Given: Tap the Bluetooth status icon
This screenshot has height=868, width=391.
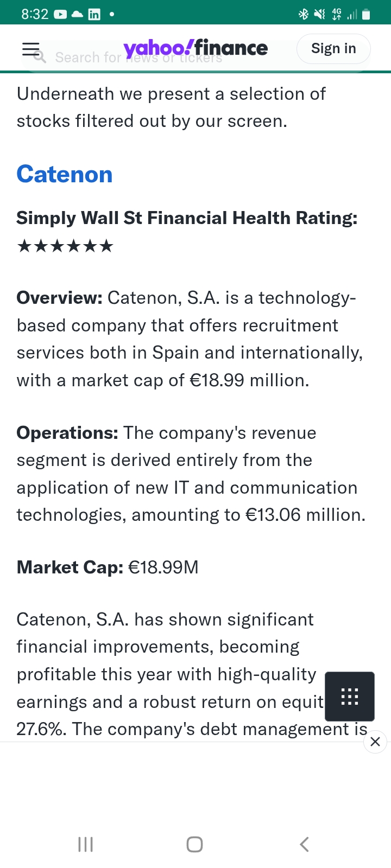Looking at the screenshot, I should pyautogui.click(x=303, y=15).
